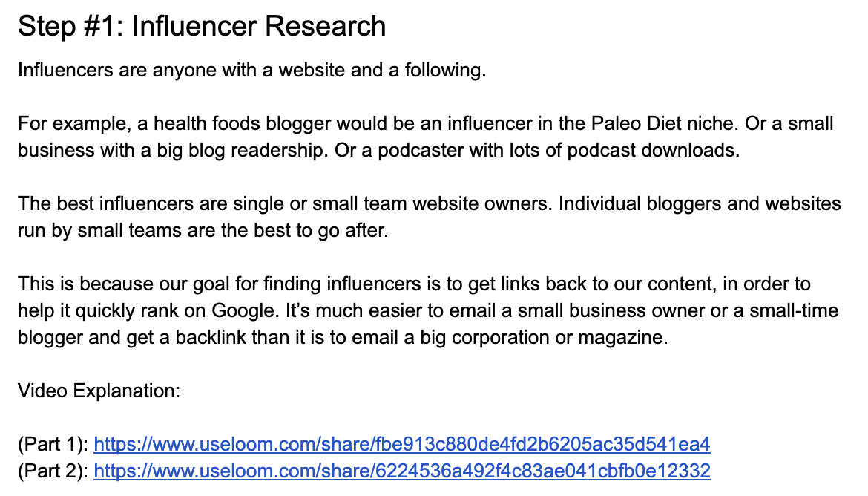Open the Part 1 Loom video link
The image size is (868, 496).
(401, 445)
